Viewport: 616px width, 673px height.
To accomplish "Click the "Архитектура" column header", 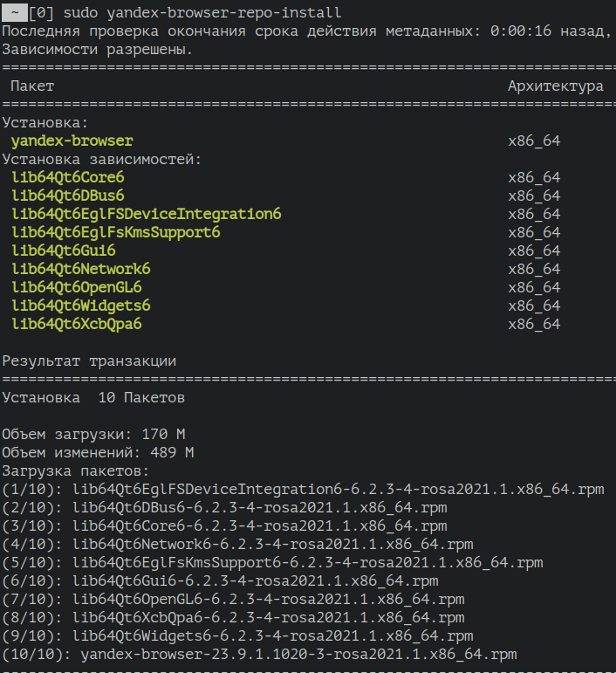I will pyautogui.click(x=556, y=86).
